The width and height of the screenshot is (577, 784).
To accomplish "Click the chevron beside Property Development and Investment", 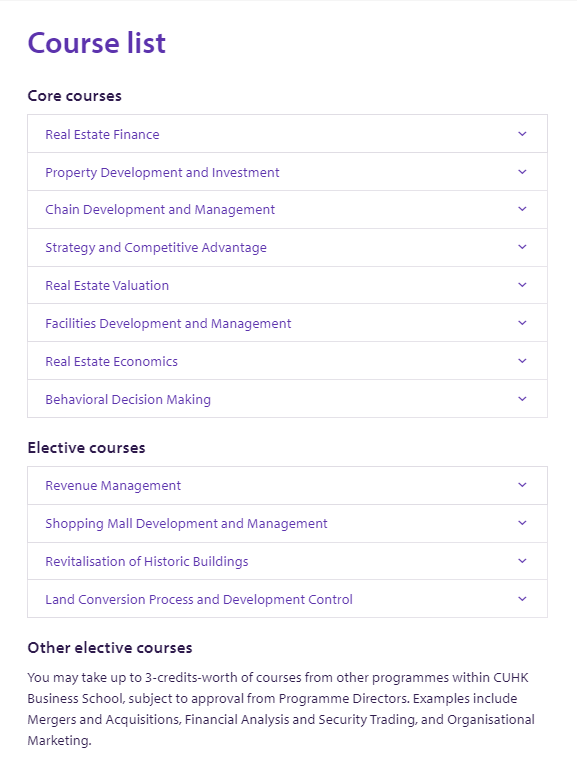I will point(522,172).
